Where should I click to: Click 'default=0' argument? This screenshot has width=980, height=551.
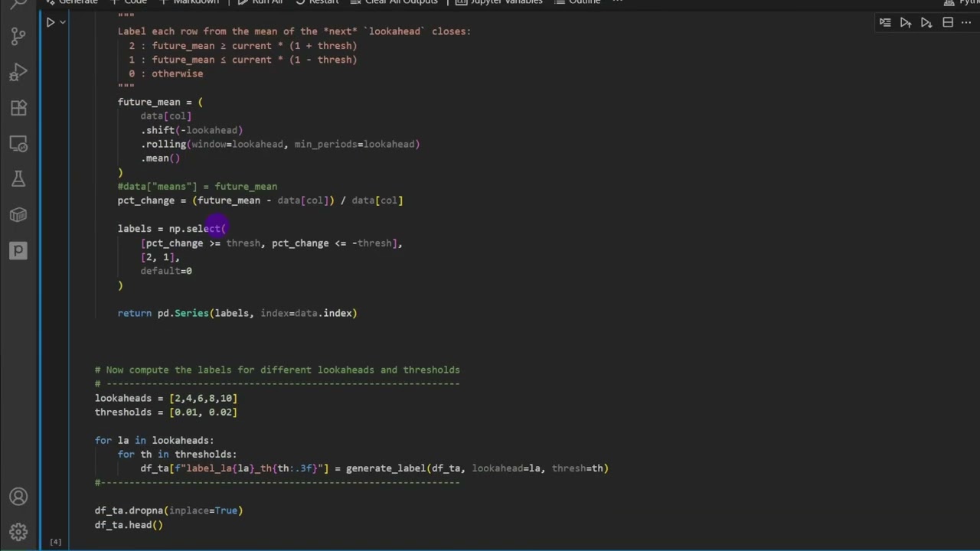click(166, 271)
